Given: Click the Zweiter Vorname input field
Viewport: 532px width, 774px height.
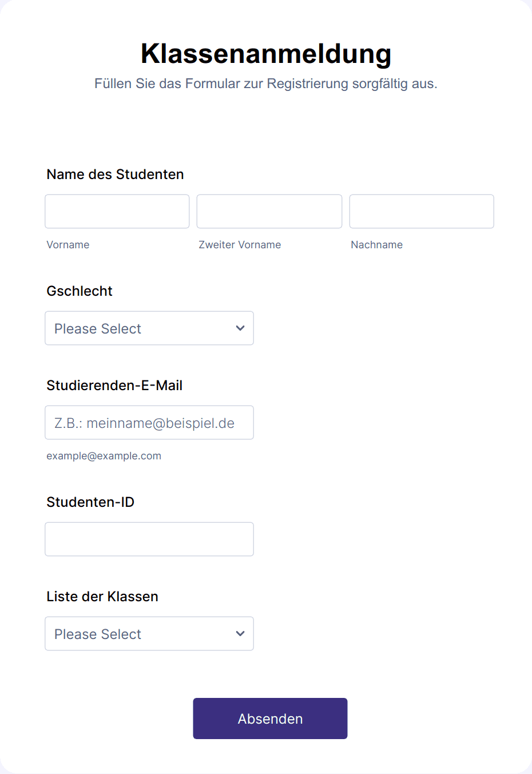Looking at the screenshot, I should click(269, 211).
